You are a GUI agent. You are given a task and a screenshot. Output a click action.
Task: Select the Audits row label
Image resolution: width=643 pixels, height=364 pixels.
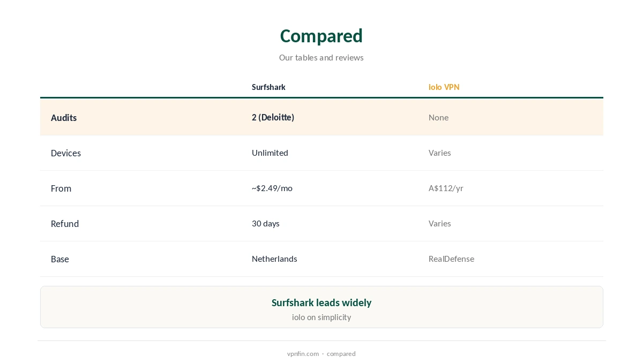click(64, 118)
